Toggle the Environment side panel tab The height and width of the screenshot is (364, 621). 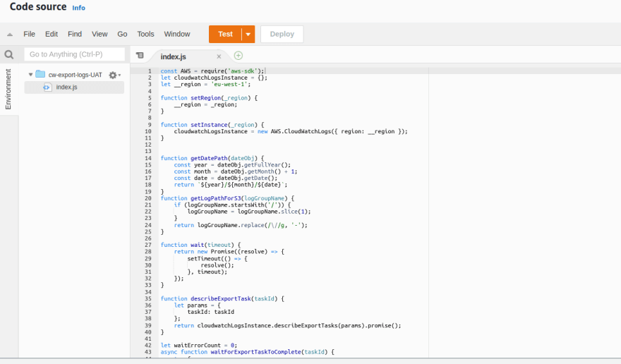pyautogui.click(x=8, y=89)
